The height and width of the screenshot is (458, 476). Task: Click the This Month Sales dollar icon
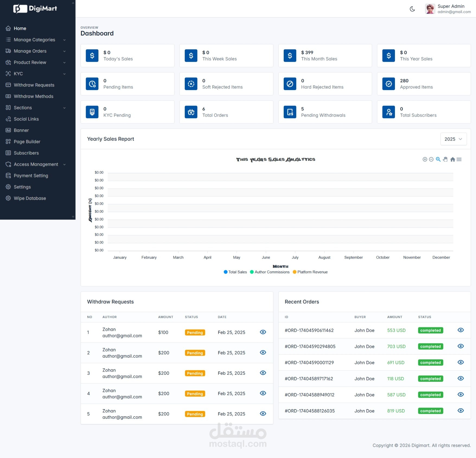point(290,56)
